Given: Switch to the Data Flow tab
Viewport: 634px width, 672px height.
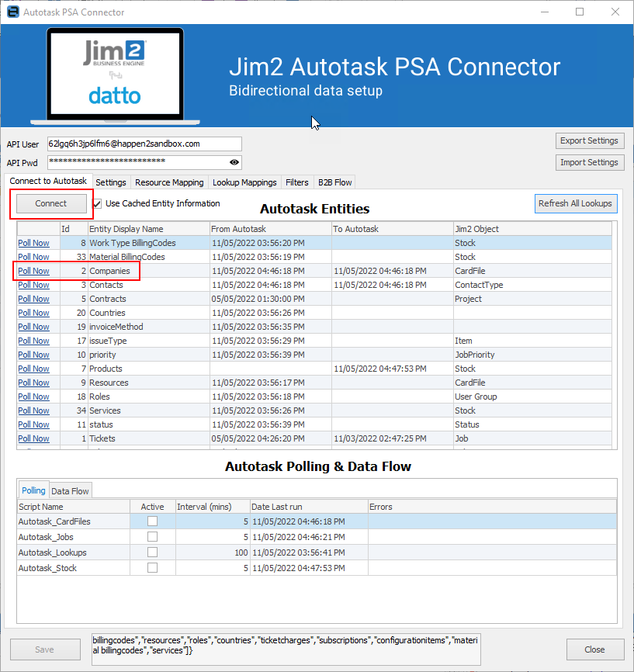Looking at the screenshot, I should pyautogui.click(x=70, y=491).
